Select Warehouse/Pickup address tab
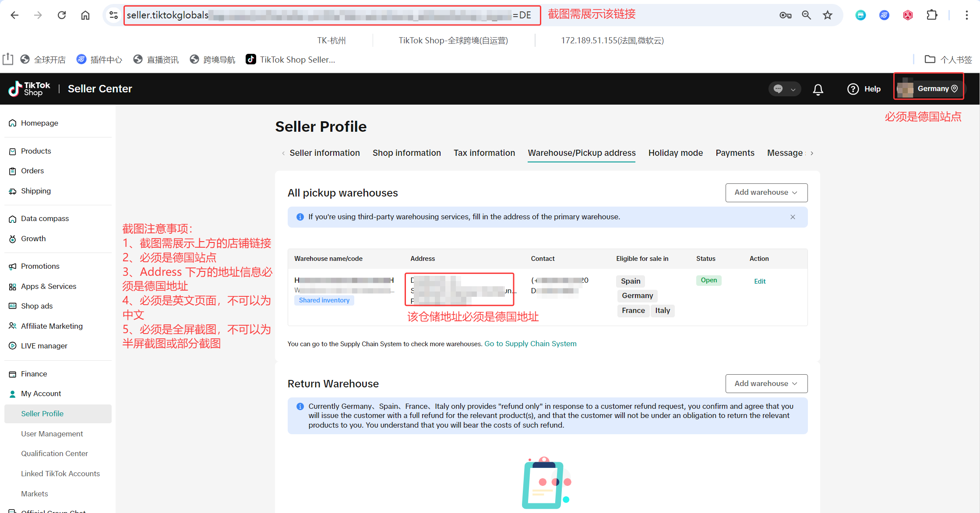Screen dimensions: 980x513 [582, 153]
